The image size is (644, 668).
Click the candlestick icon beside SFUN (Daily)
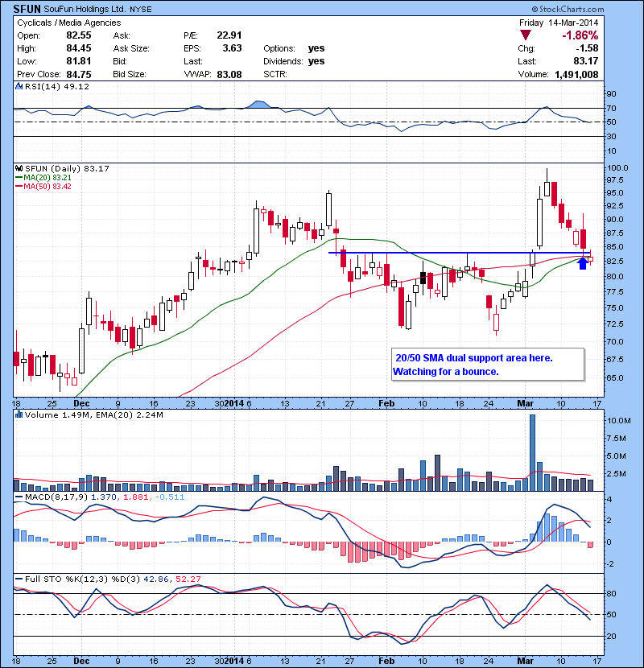click(19, 168)
